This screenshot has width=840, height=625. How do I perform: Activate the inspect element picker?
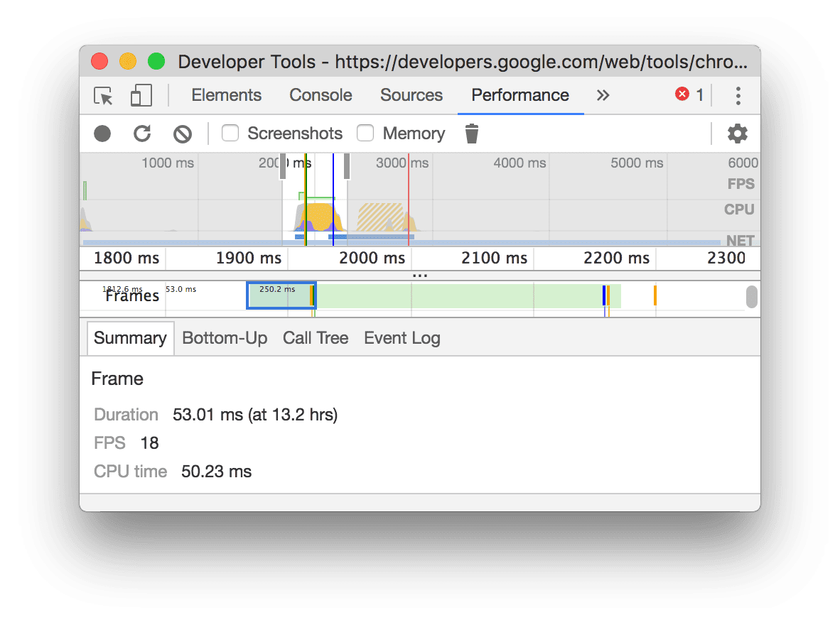[102, 95]
